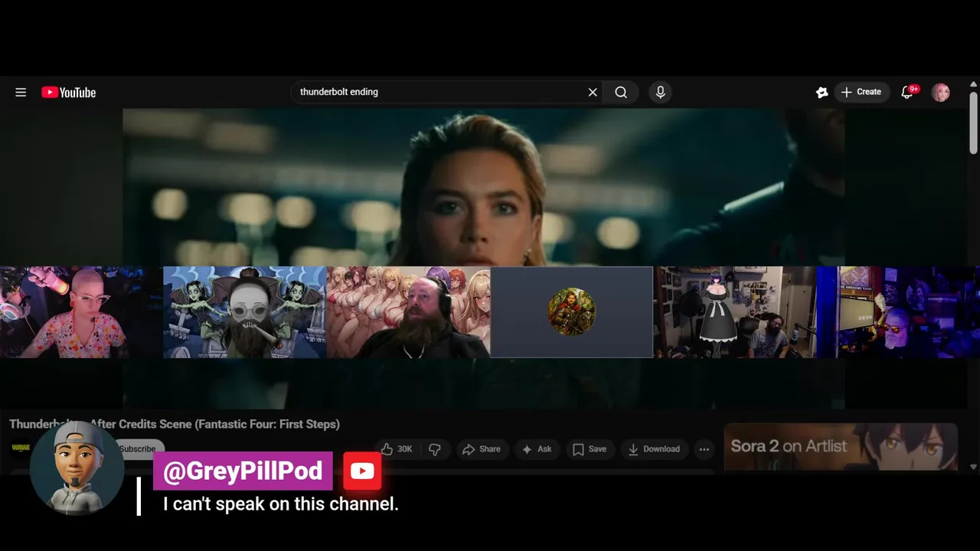The image size is (980, 551).
Task: Open the 'Sora 2 on Artlist' ad card
Action: (x=841, y=446)
